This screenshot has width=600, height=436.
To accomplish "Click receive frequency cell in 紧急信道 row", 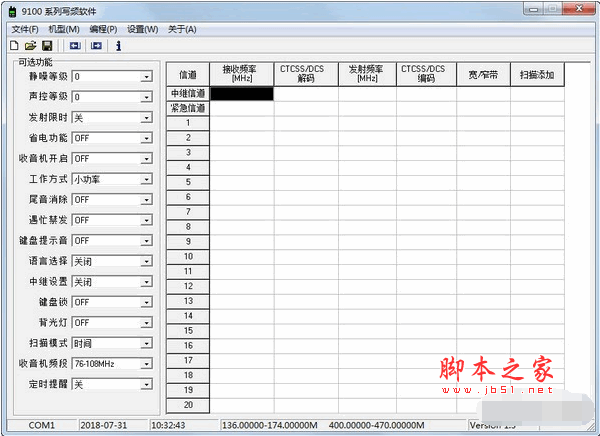I will point(242,109).
